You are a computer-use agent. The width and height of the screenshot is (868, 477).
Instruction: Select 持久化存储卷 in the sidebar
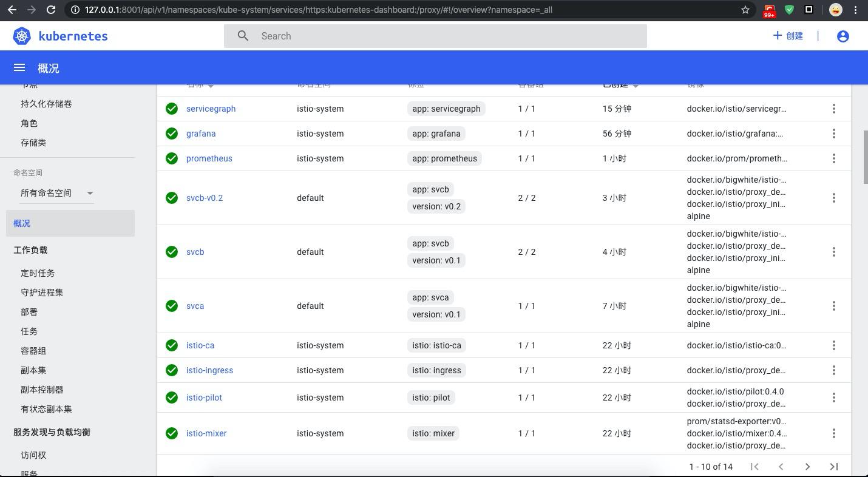tap(46, 104)
